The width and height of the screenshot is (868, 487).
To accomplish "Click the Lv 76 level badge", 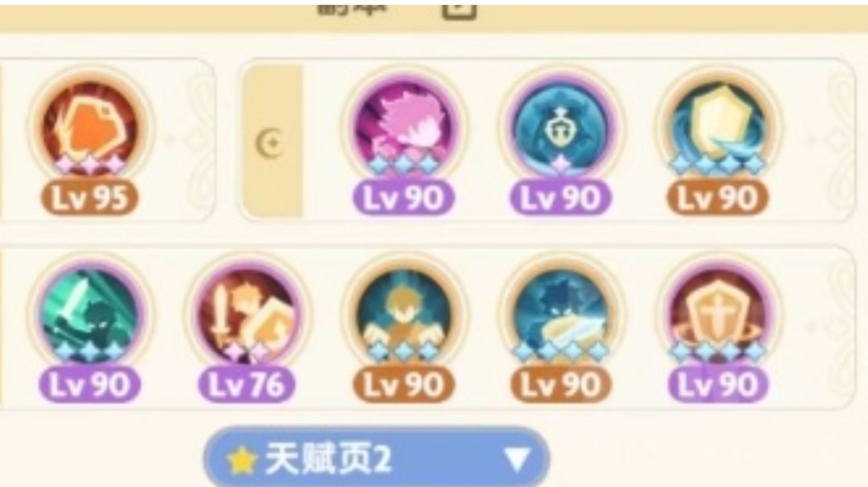I will tap(247, 385).
